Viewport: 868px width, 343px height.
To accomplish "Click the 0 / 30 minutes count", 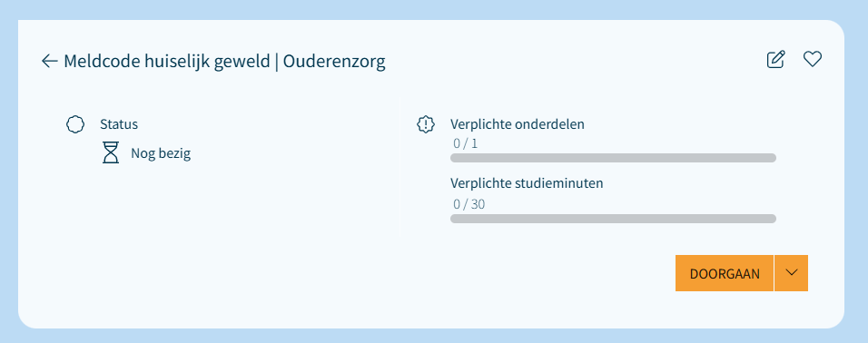I will (x=469, y=204).
